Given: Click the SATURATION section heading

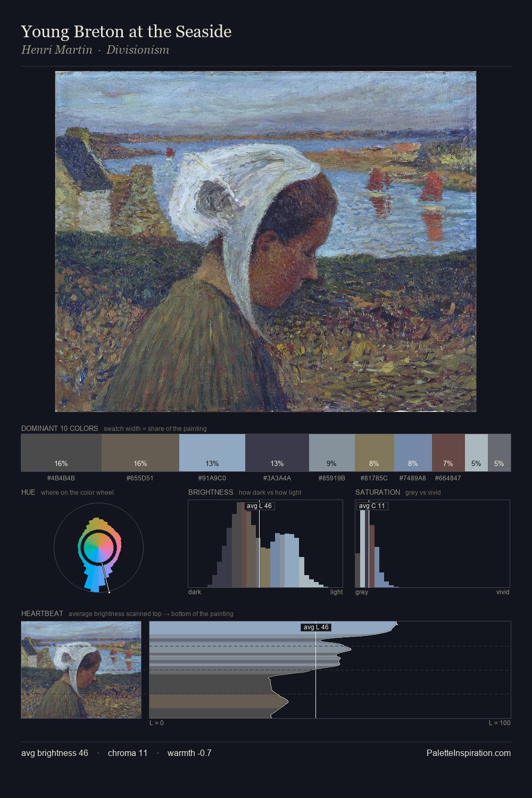Looking at the screenshot, I should 378,493.
